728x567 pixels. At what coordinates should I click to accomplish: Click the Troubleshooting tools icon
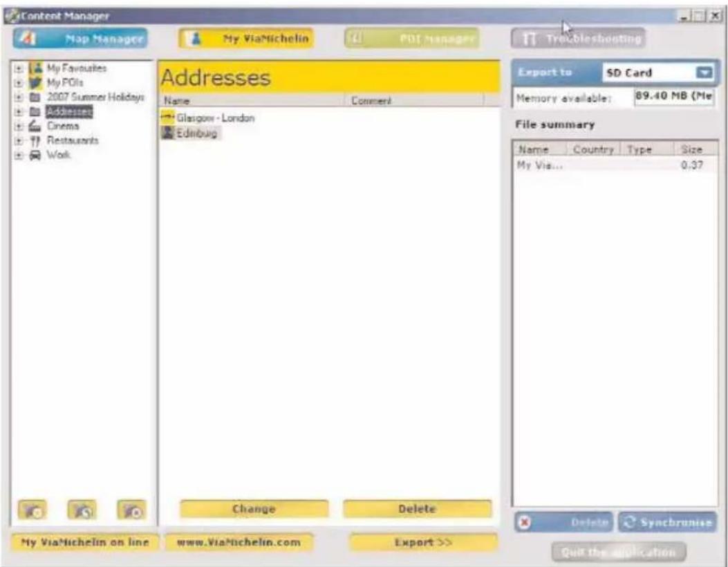click(x=529, y=39)
